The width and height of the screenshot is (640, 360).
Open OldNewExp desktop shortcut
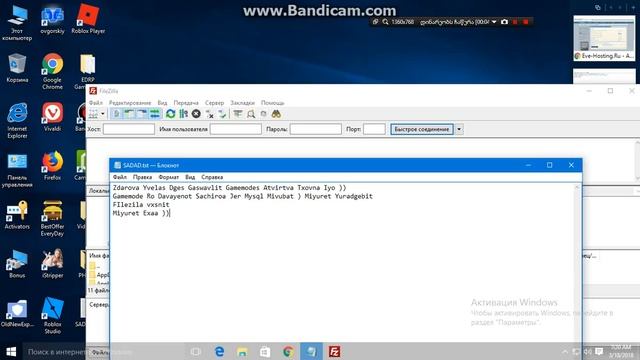[x=17, y=313]
